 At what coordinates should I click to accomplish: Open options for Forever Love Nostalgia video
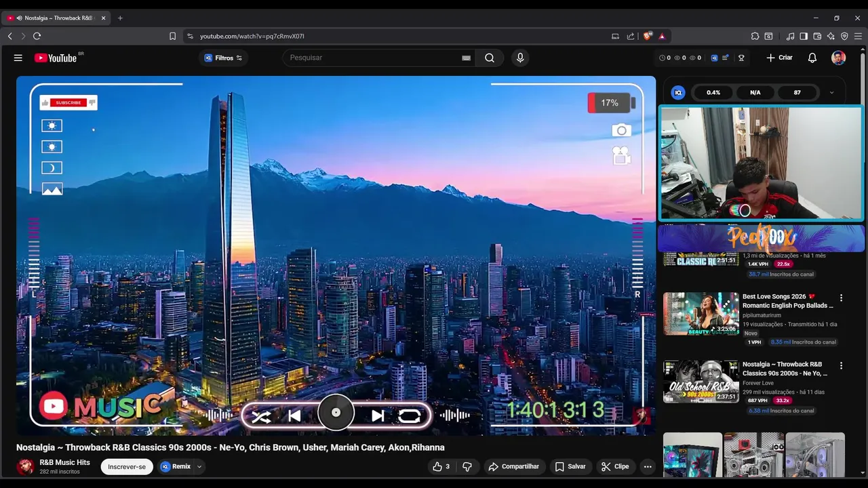pos(841,365)
